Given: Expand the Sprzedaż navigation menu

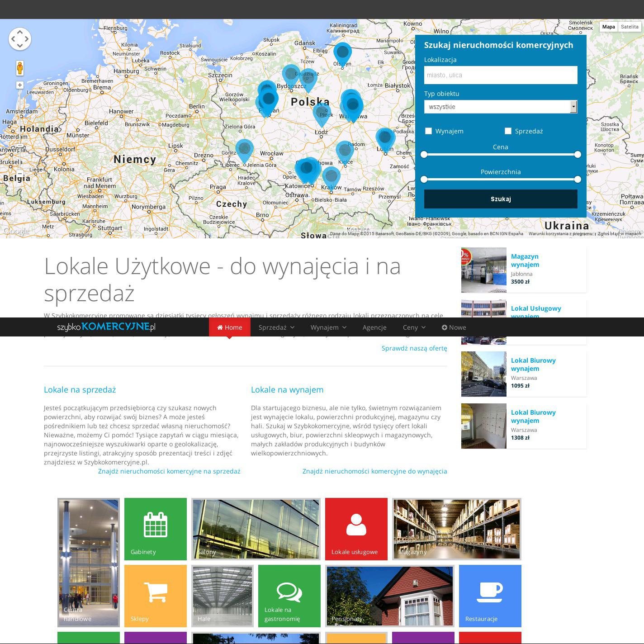Looking at the screenshot, I should click(276, 327).
